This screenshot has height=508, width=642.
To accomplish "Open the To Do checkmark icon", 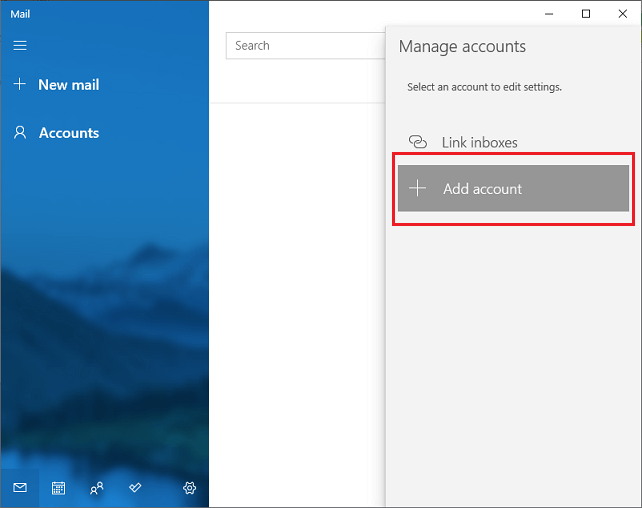I will (135, 488).
